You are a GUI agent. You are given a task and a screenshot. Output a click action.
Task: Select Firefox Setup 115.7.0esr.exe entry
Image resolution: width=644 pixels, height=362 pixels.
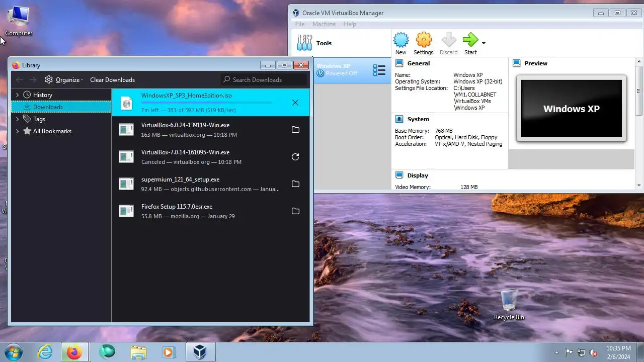coord(211,211)
